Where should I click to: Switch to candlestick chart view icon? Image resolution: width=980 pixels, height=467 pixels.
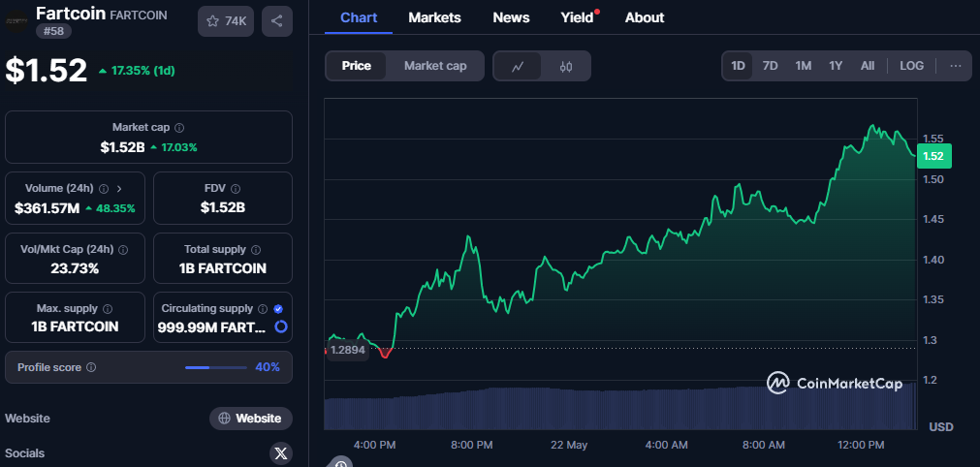tap(566, 66)
